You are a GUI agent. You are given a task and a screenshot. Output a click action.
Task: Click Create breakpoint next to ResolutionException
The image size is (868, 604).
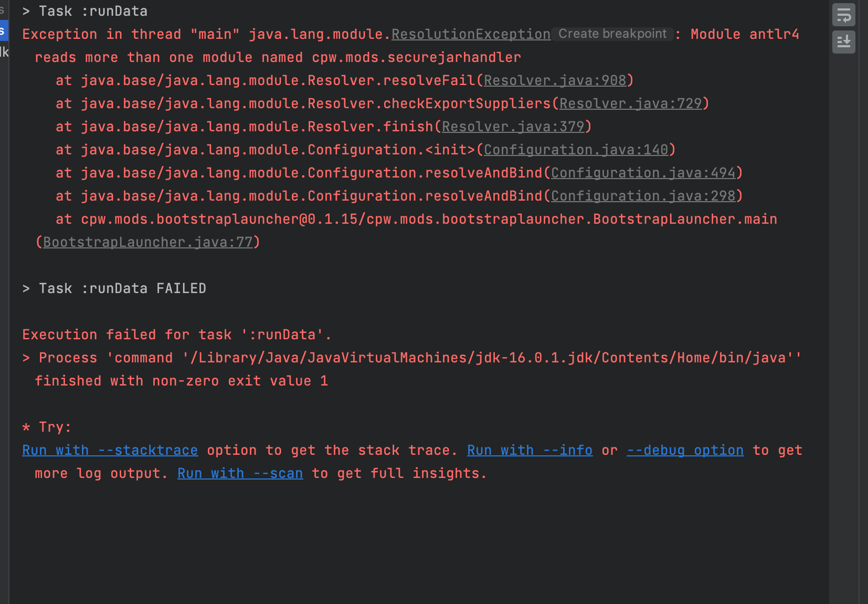pyautogui.click(x=612, y=34)
